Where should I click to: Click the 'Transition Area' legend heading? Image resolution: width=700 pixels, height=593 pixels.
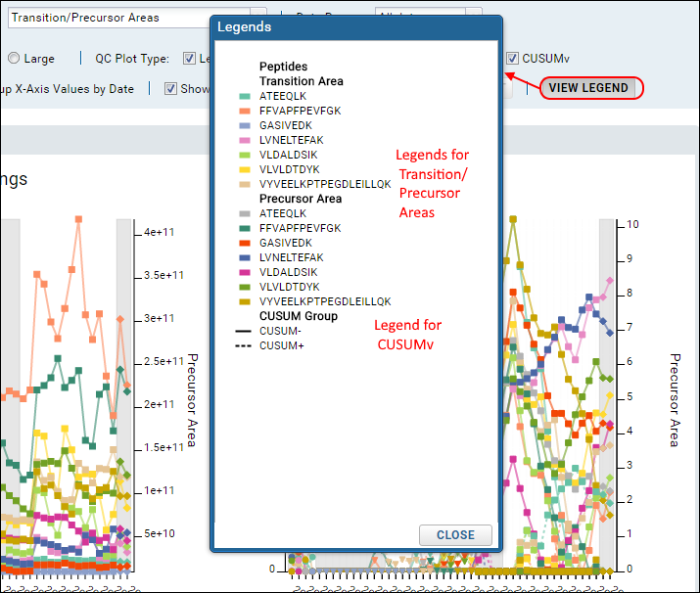[302, 81]
